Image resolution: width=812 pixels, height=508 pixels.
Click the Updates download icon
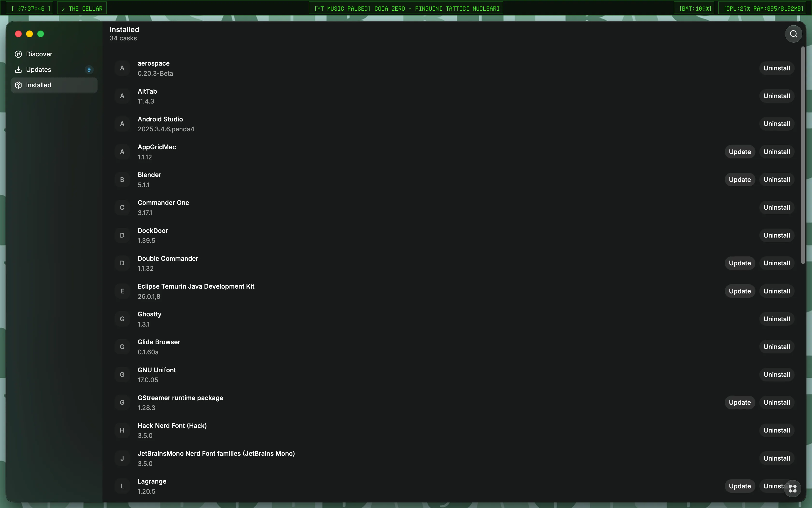(x=18, y=70)
